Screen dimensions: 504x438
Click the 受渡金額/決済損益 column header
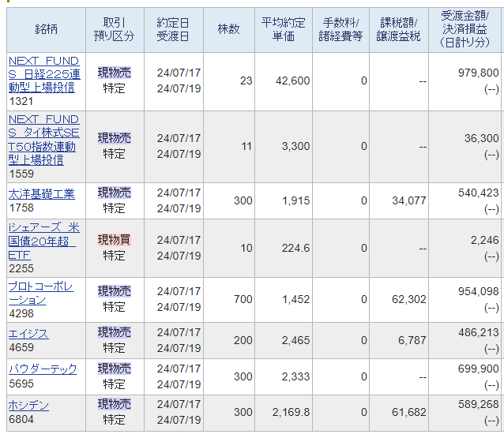(465, 29)
